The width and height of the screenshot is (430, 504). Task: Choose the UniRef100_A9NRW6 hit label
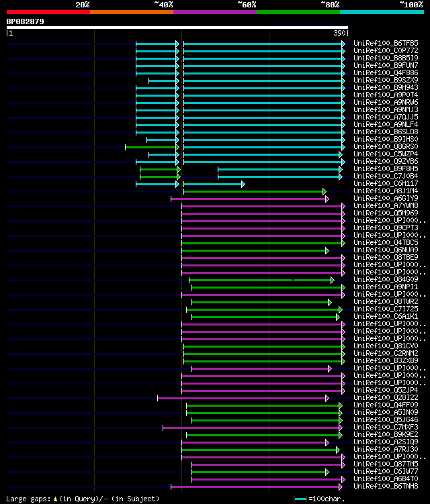point(386,103)
